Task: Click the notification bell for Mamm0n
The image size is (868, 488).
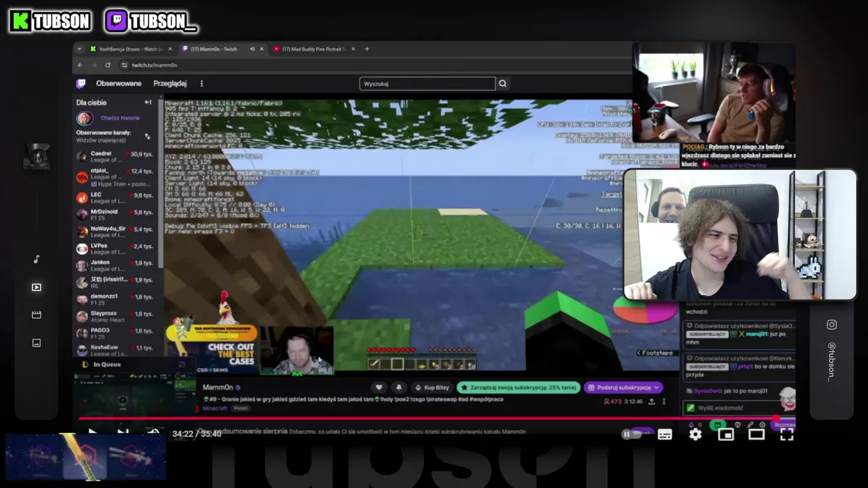Action: 399,388
